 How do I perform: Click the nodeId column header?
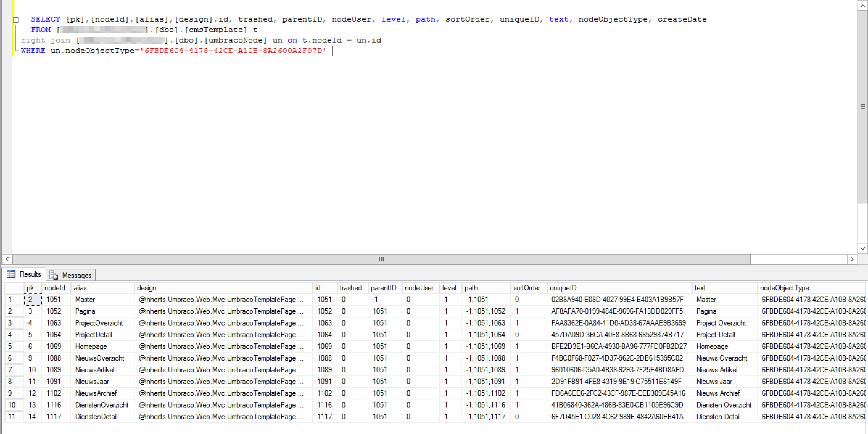(56, 288)
